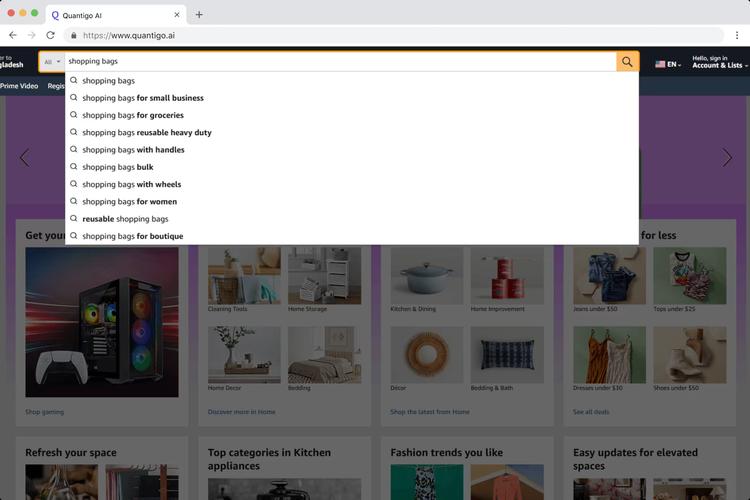The image size is (750, 500).
Task: Click 'Top categories in Kitchen appliances' heading
Action: click(x=269, y=459)
